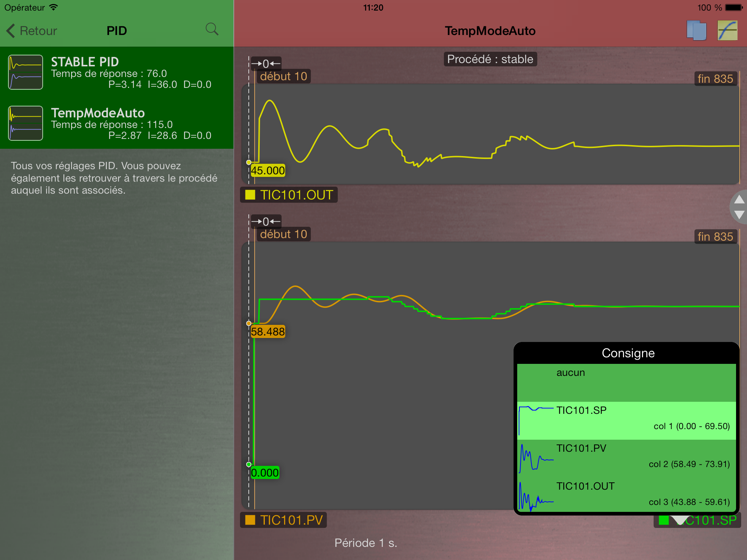Select the fin 835 marker on upper chart
747x560 pixels.
[x=715, y=79]
